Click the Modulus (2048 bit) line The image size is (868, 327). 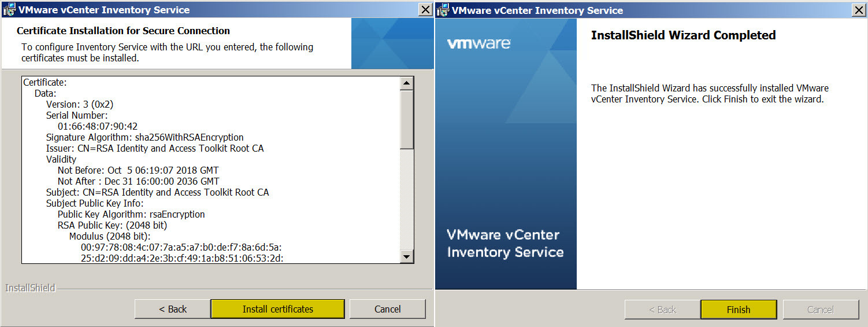(x=110, y=236)
